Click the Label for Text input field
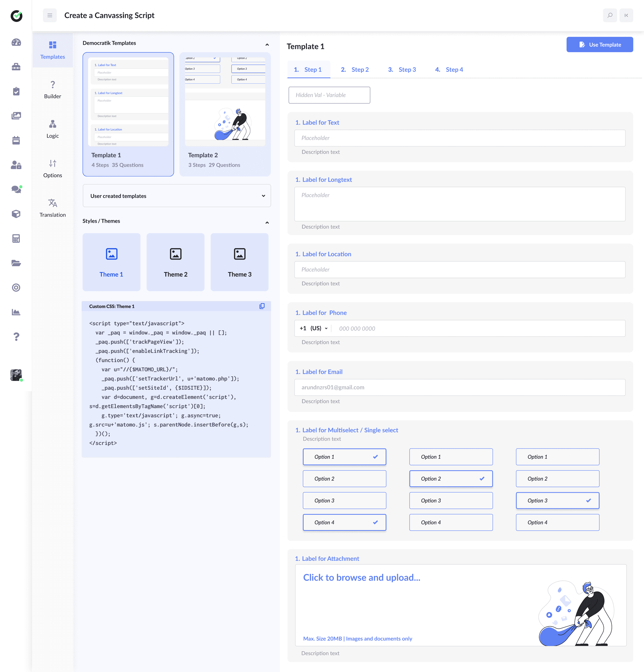The height and width of the screenshot is (672, 644). pyautogui.click(x=460, y=138)
